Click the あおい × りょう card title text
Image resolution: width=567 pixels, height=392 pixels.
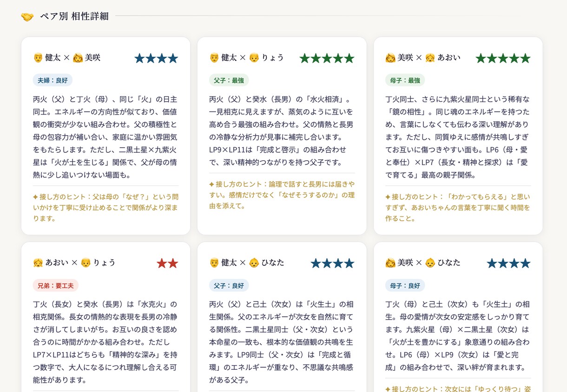pyautogui.click(x=74, y=262)
